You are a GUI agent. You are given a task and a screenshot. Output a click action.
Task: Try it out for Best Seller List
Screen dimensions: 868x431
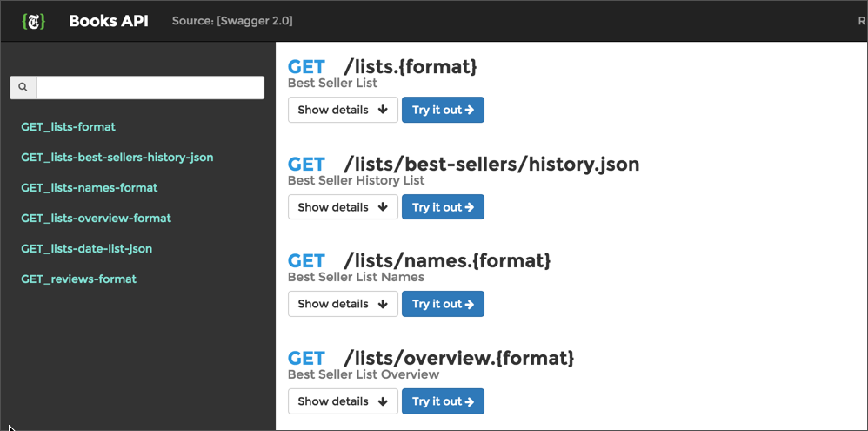pyautogui.click(x=443, y=110)
